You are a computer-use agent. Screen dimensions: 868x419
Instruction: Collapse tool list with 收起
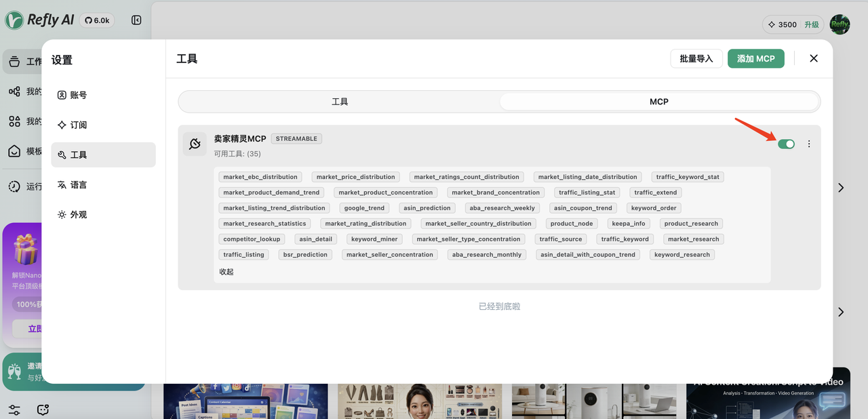click(226, 272)
